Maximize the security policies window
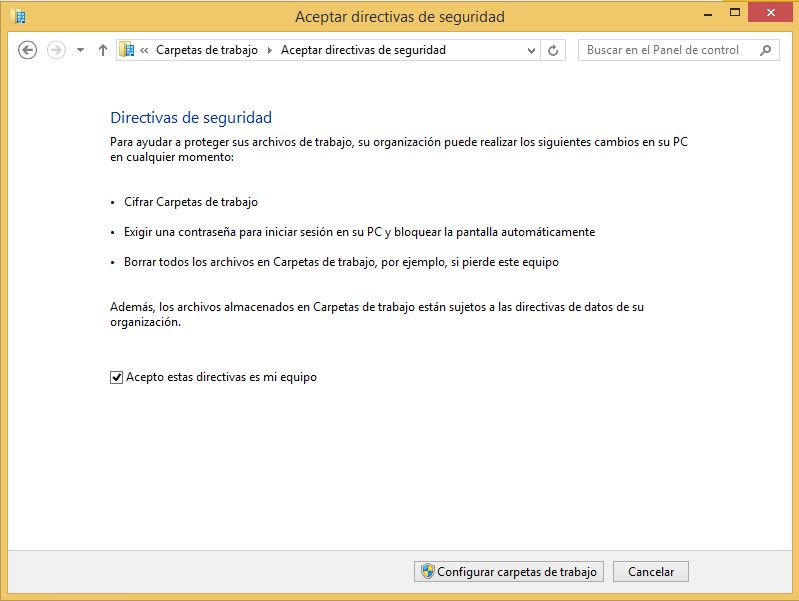Image resolution: width=799 pixels, height=601 pixels. click(735, 14)
